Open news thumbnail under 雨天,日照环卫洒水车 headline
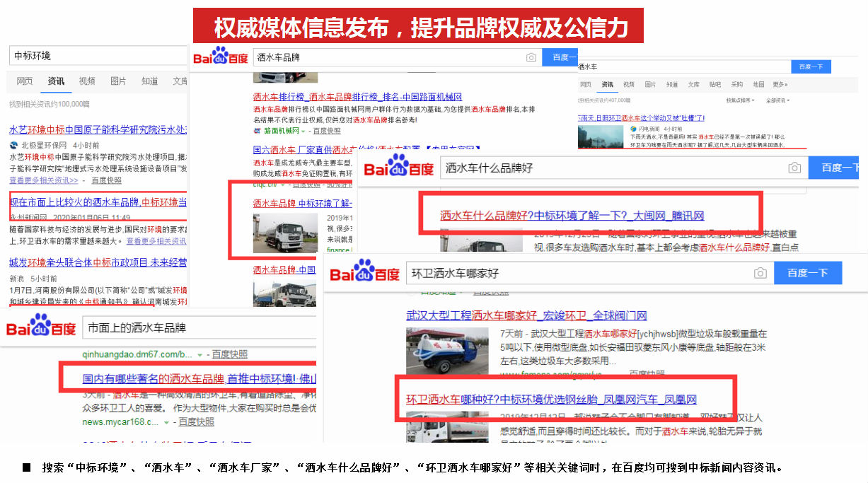 point(601,137)
